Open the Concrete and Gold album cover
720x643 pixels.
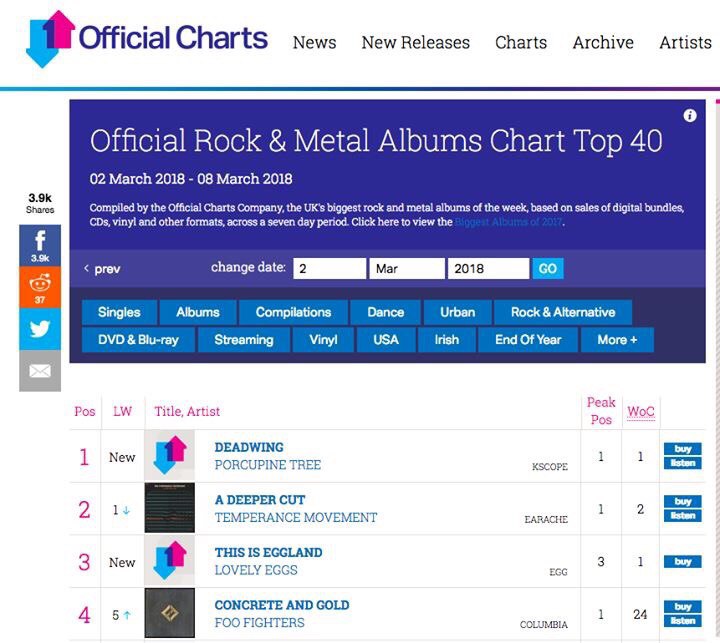tap(169, 613)
